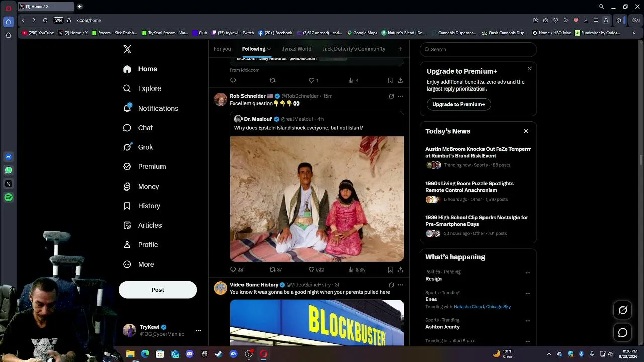
Task: Like the kick.com post
Action: click(x=311, y=80)
